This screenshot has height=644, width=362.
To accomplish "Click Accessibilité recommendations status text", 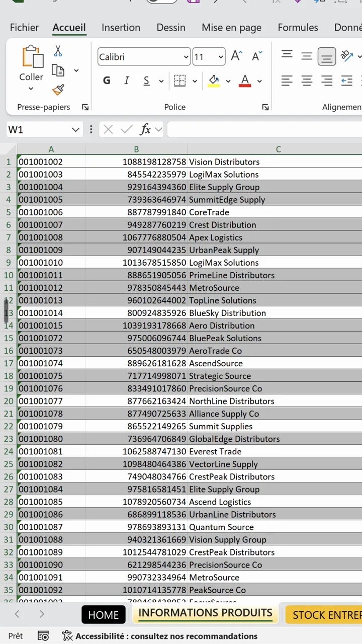I will (166, 636).
